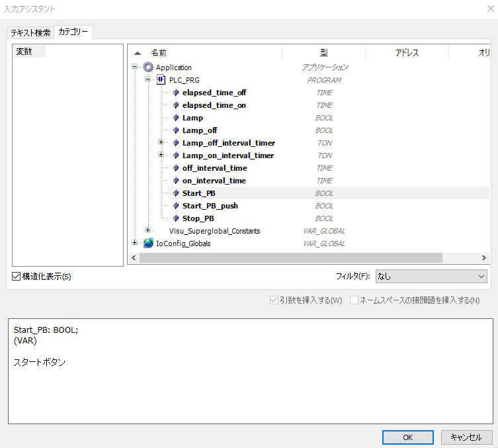Click the PROGRAM type cell

324,80
